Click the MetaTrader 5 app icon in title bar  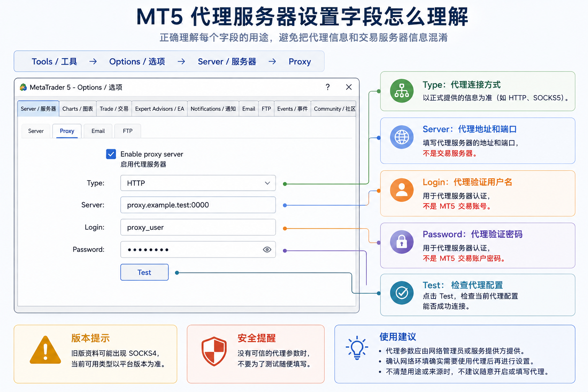tap(23, 87)
